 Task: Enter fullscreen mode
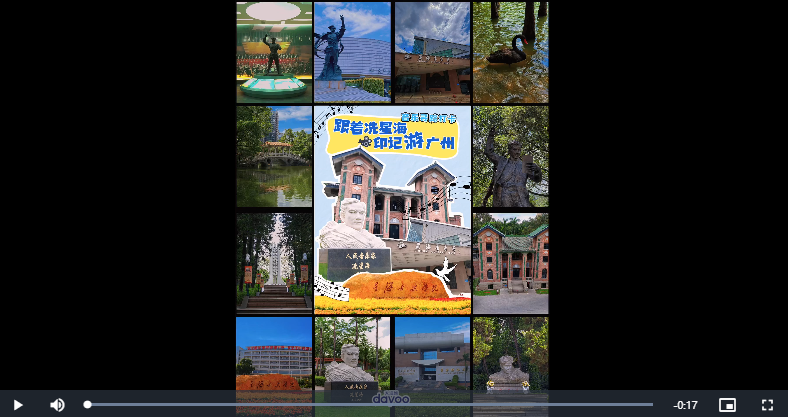click(x=767, y=405)
